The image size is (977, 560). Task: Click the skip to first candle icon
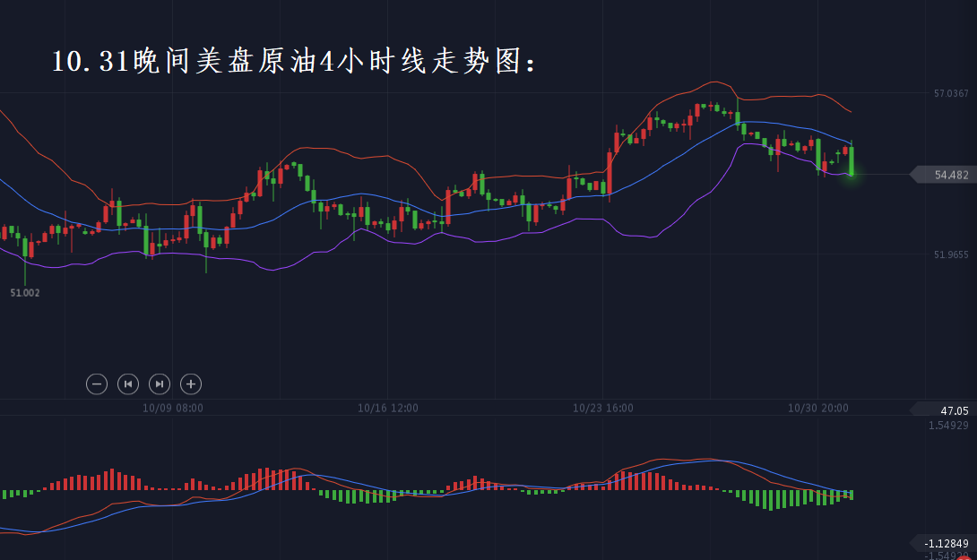click(128, 384)
